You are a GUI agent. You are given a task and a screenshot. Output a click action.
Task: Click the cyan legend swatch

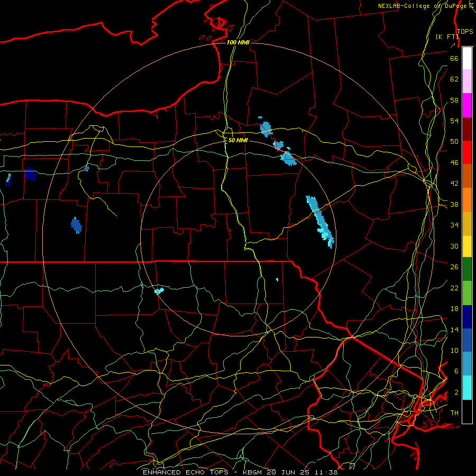click(x=467, y=388)
